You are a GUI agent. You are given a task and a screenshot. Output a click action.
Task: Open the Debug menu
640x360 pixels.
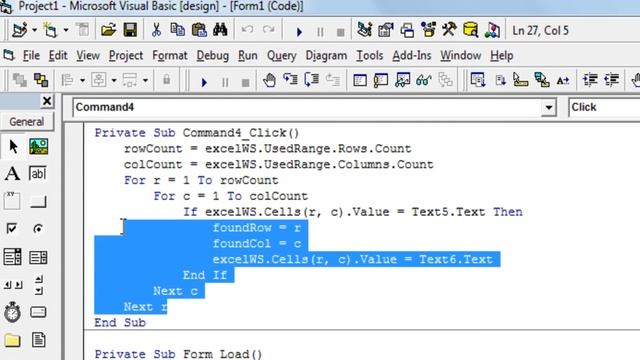213,56
